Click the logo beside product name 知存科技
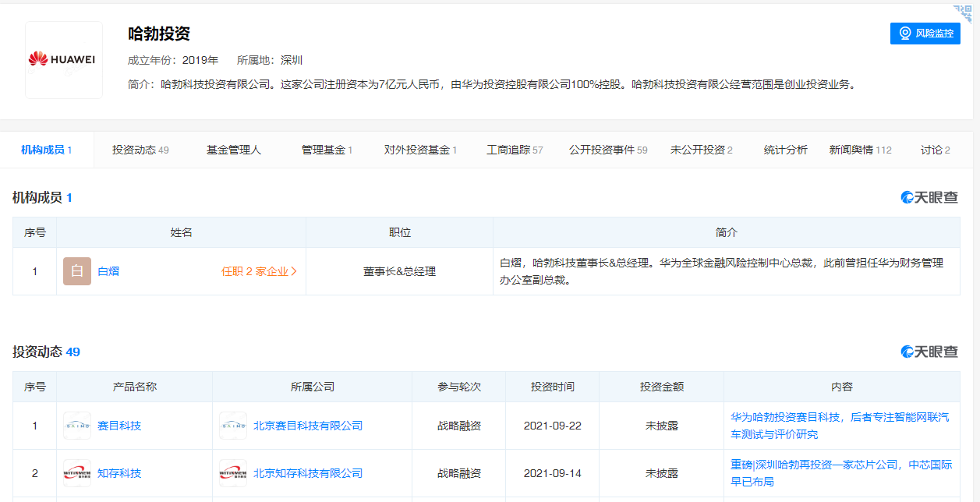Viewport: 980px width, 502px height. click(x=77, y=473)
